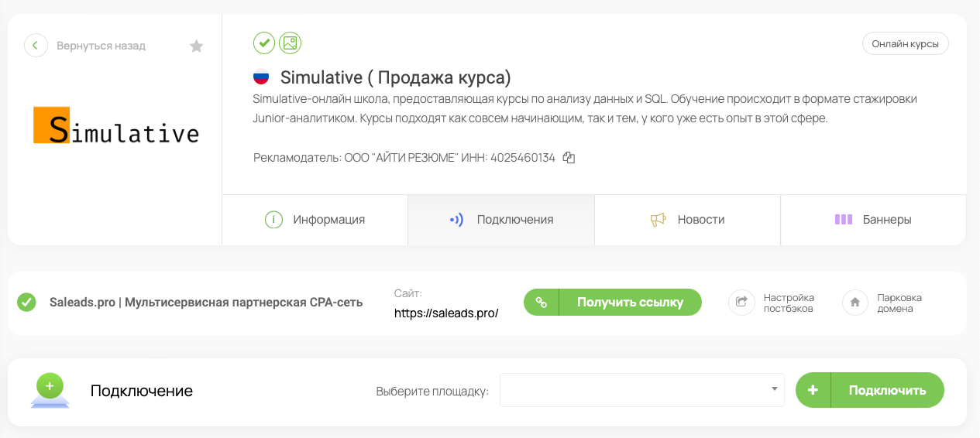Open the Настройка постбэков link
The image size is (980, 438).
tap(789, 303)
